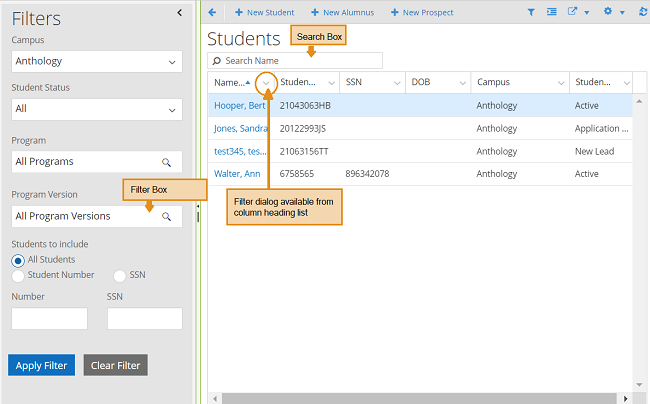Click New Student in the toolbar
The height and width of the screenshot is (404, 650).
[264, 12]
